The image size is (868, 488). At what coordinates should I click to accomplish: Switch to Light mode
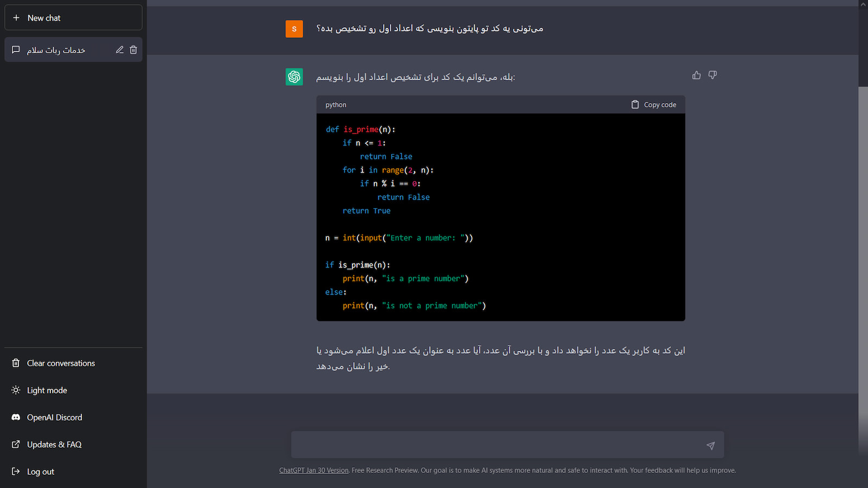pyautogui.click(x=73, y=390)
